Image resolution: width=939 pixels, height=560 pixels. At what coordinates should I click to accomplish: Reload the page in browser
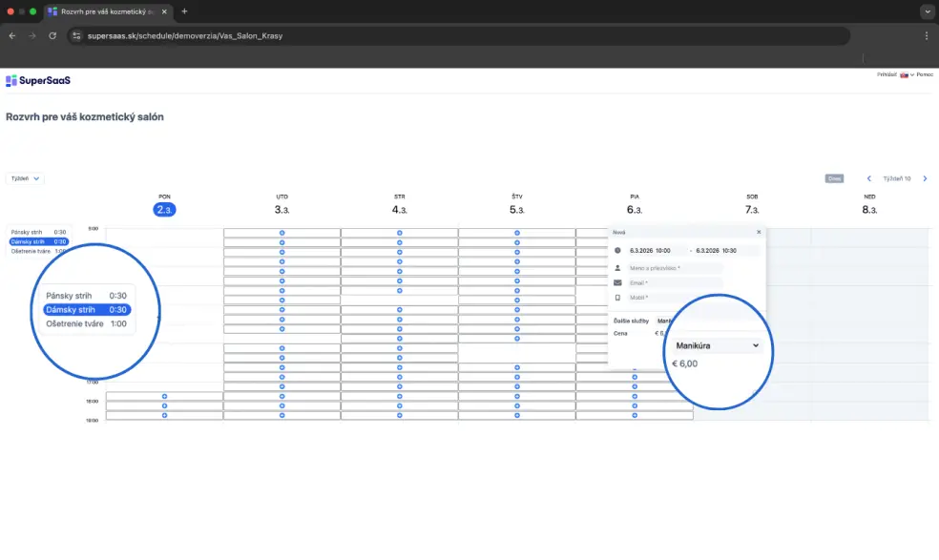(x=52, y=35)
